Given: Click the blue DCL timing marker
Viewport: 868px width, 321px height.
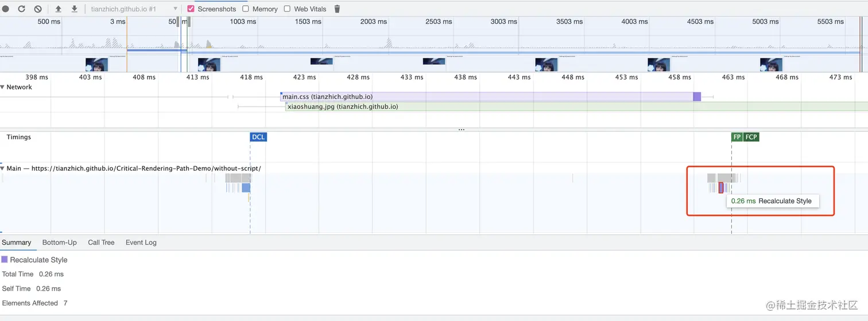Looking at the screenshot, I should pyautogui.click(x=258, y=137).
